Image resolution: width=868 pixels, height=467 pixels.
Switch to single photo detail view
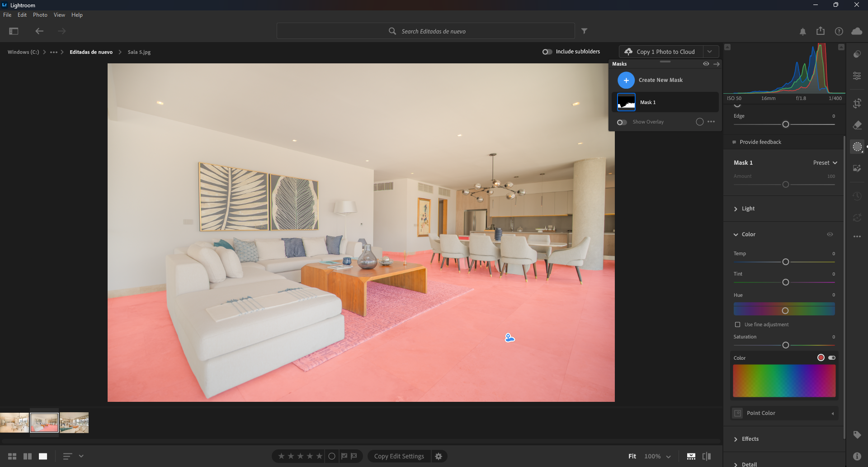(43, 456)
